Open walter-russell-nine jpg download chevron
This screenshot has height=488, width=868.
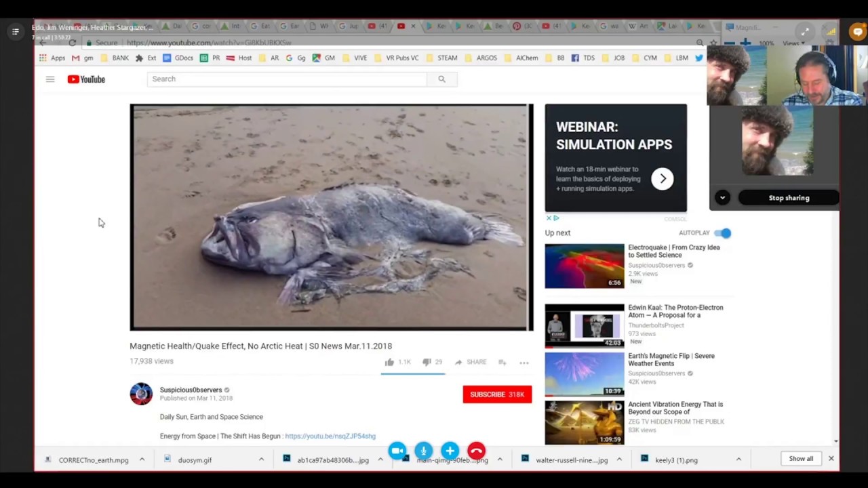(619, 460)
